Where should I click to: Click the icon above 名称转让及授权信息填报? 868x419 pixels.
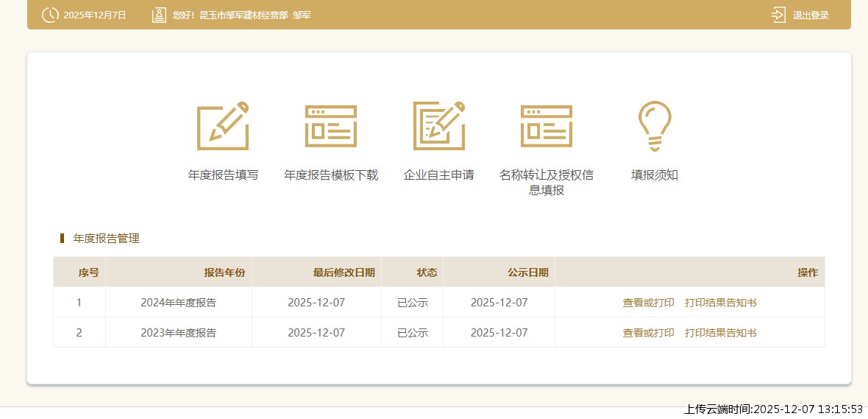click(x=547, y=126)
